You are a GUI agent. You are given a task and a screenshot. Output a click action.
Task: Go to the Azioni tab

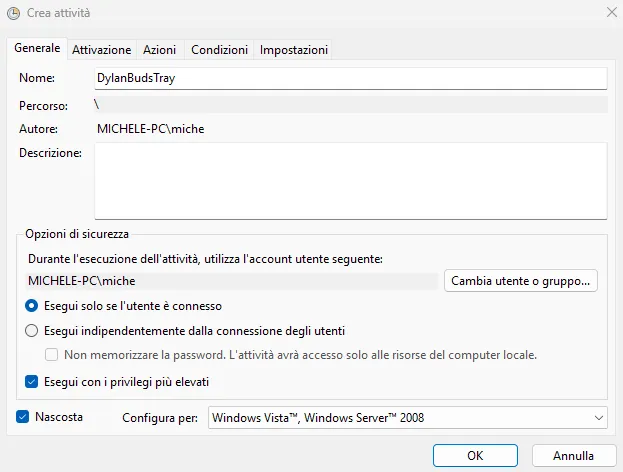160,50
